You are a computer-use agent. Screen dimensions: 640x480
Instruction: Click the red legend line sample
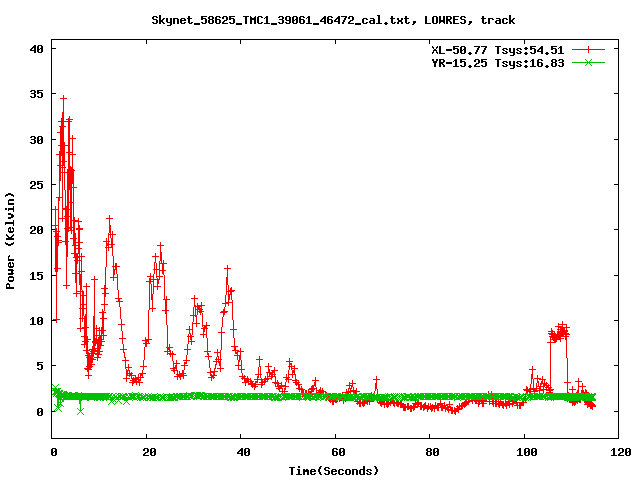[x=588, y=50]
